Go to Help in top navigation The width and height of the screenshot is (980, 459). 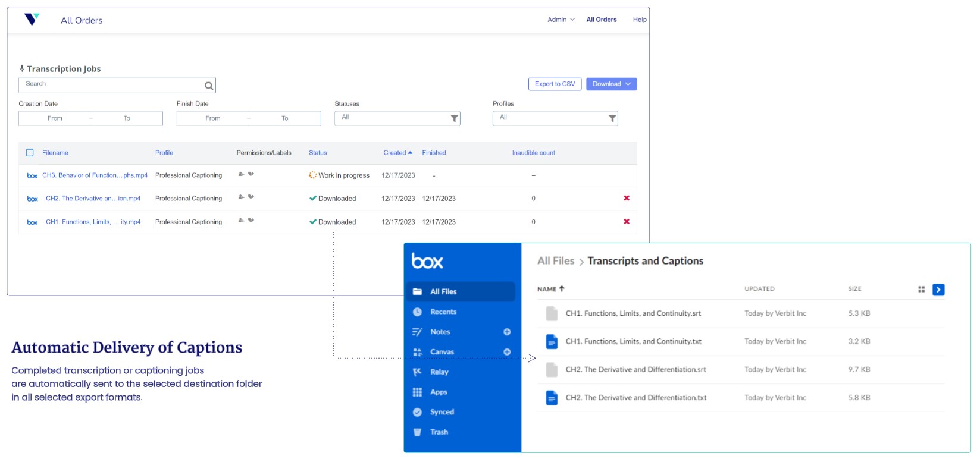point(639,20)
